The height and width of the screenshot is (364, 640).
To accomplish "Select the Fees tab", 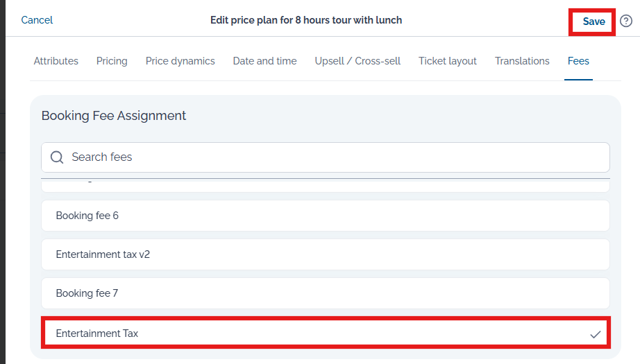I will (578, 61).
